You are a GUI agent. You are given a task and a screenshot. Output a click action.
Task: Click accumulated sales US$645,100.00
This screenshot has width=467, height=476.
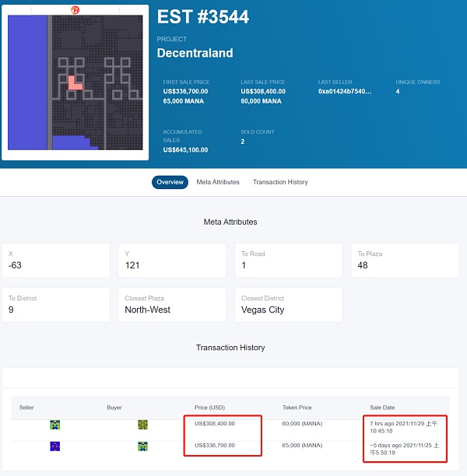pos(185,150)
